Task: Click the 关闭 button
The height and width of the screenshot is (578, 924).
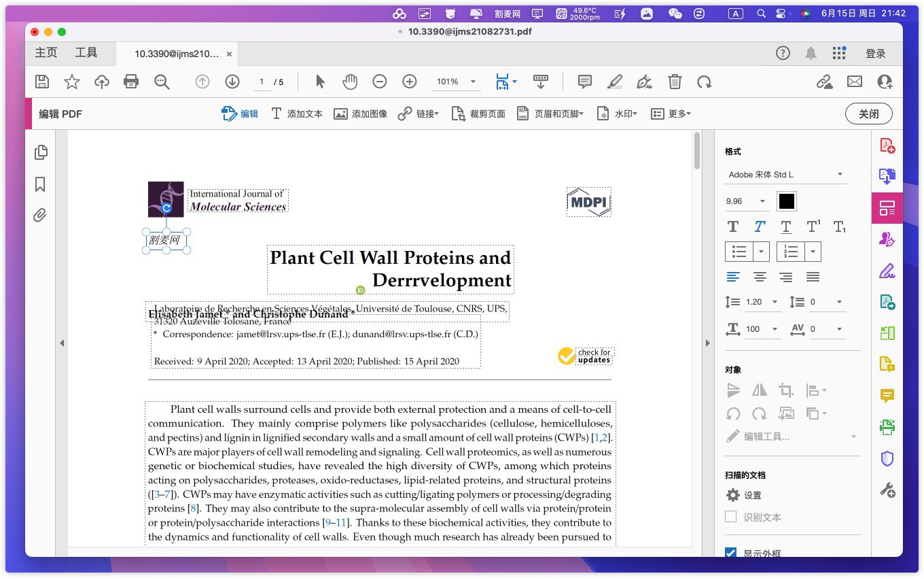Action: click(x=868, y=114)
